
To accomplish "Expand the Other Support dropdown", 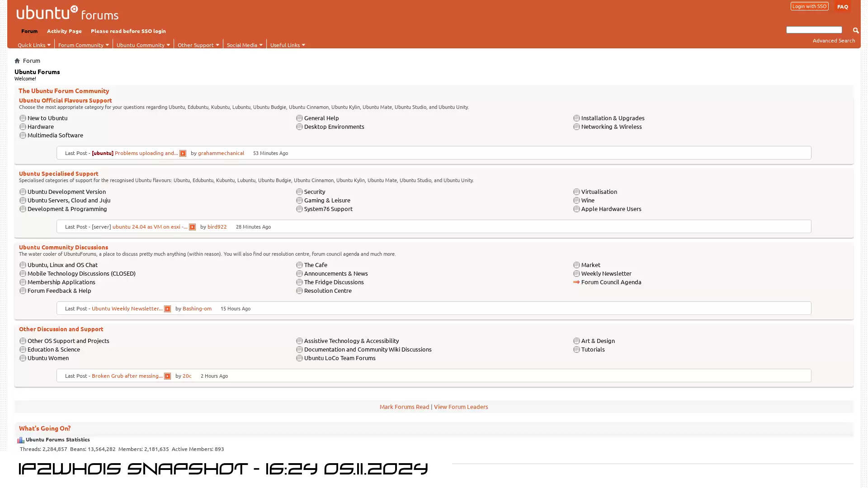I will [198, 45].
